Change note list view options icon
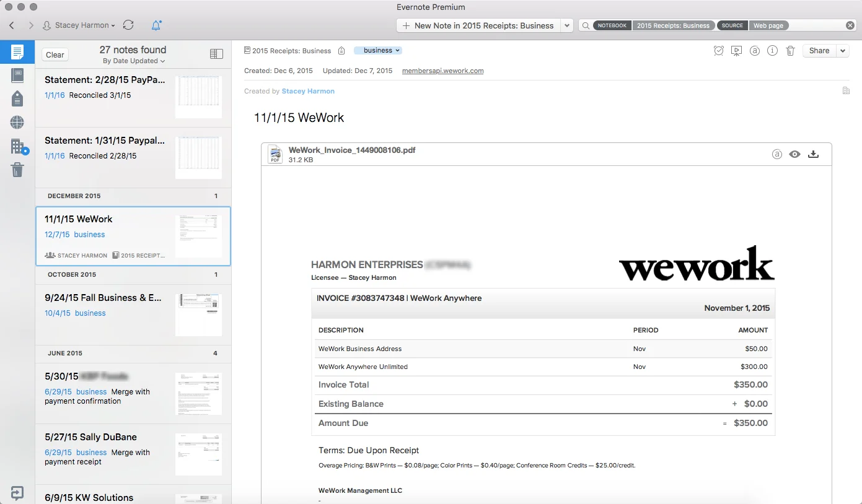 (x=216, y=54)
